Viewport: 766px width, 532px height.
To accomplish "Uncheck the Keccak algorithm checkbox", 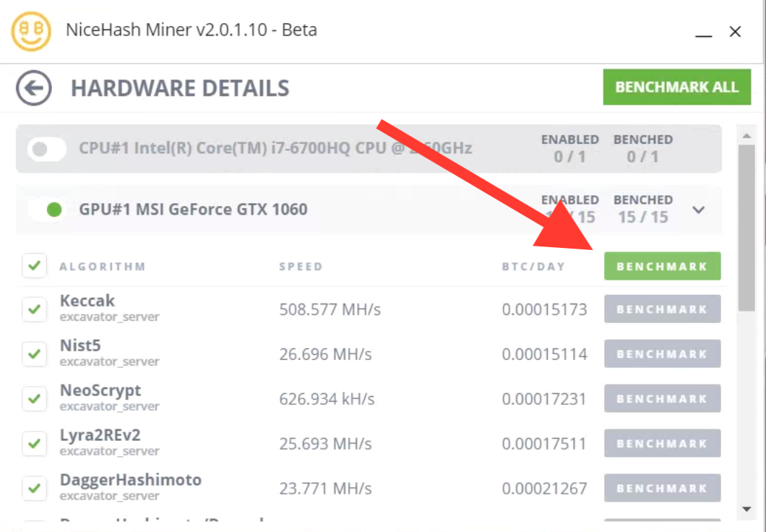I will point(34,309).
